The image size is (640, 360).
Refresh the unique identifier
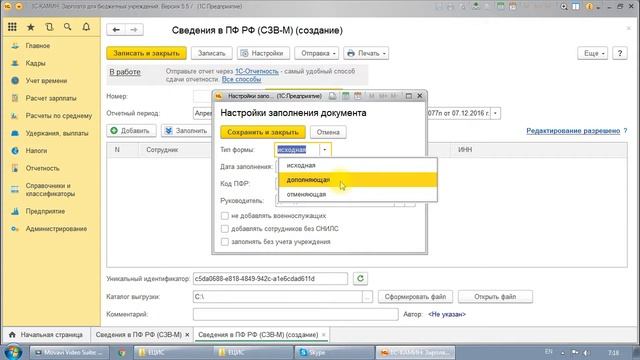click(x=360, y=278)
